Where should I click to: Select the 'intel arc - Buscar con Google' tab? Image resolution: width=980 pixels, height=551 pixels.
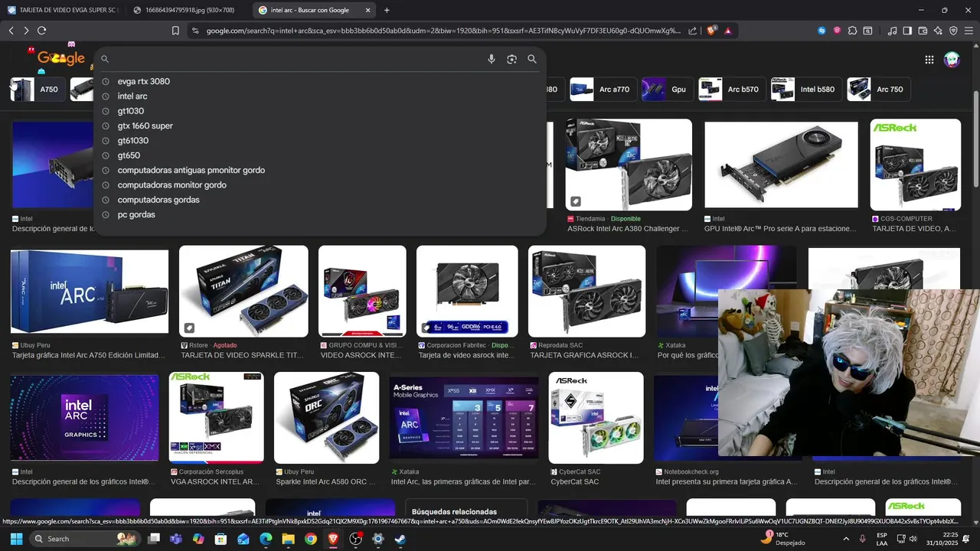point(314,10)
